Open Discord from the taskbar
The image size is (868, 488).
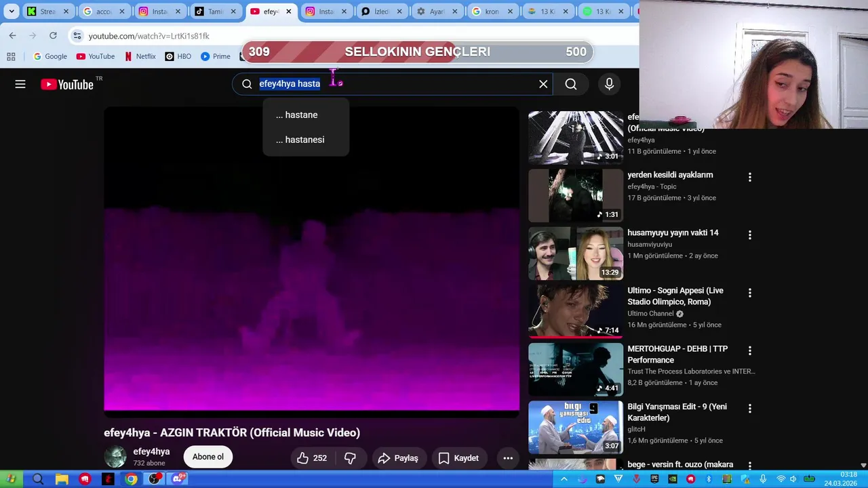click(178, 479)
